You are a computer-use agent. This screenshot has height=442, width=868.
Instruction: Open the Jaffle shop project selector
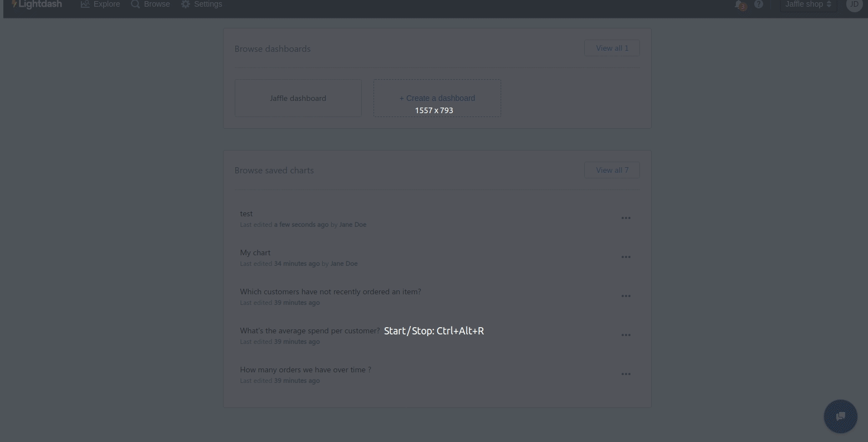point(807,4)
